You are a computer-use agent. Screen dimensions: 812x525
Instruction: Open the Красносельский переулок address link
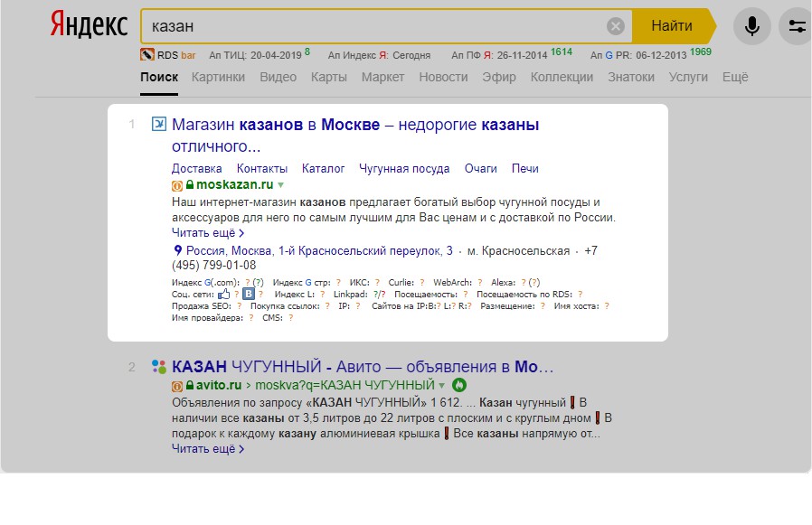click(x=319, y=250)
